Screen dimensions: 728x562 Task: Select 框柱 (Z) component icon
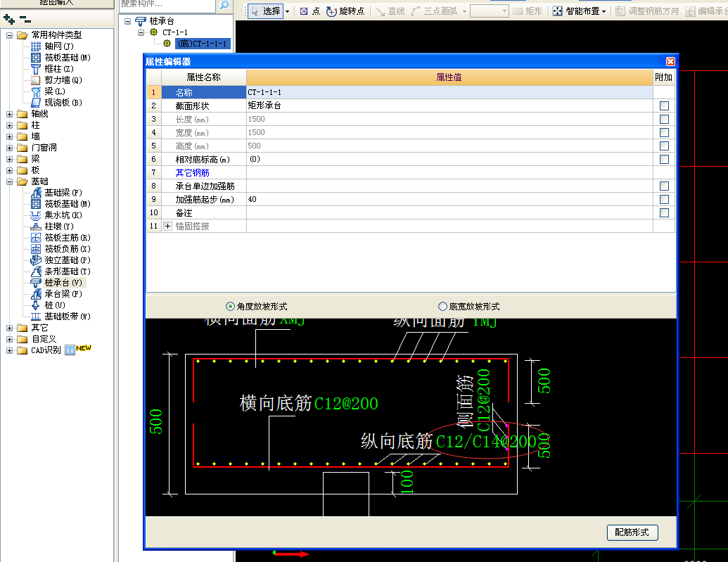36,69
